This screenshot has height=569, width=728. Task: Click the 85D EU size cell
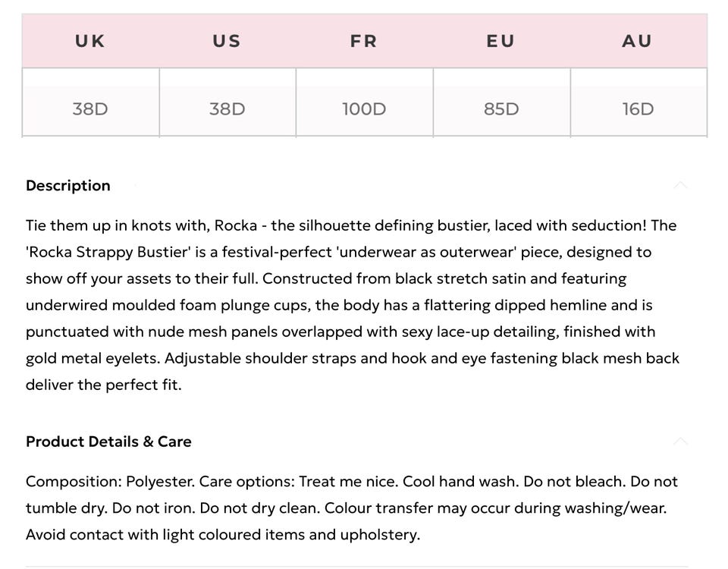pos(501,109)
